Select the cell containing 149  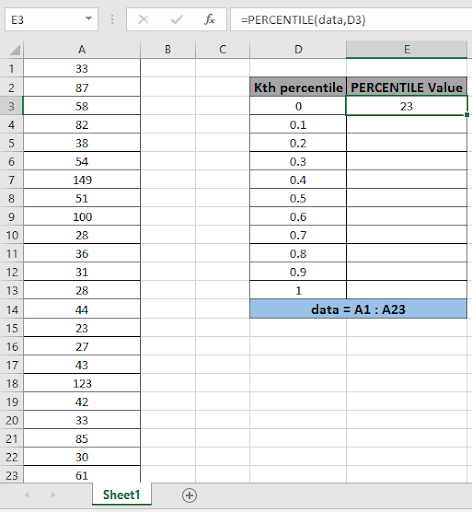pos(82,180)
